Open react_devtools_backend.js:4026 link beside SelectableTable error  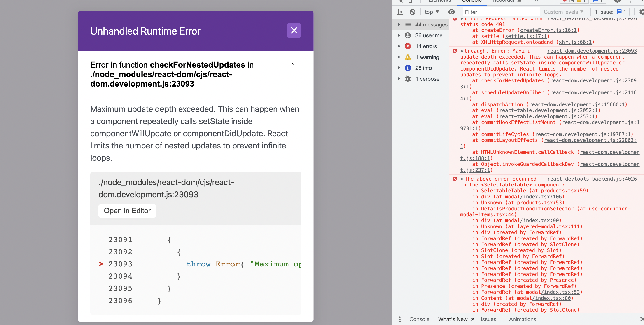[592, 179]
